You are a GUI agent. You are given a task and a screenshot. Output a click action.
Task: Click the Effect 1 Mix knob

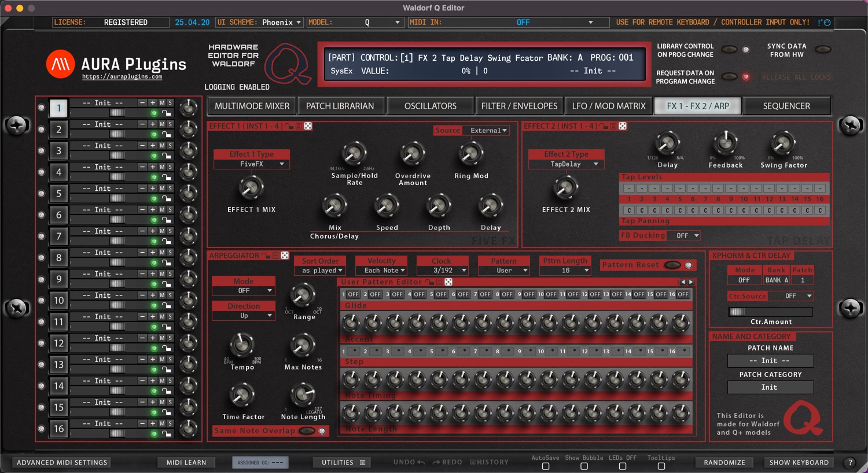(x=251, y=187)
